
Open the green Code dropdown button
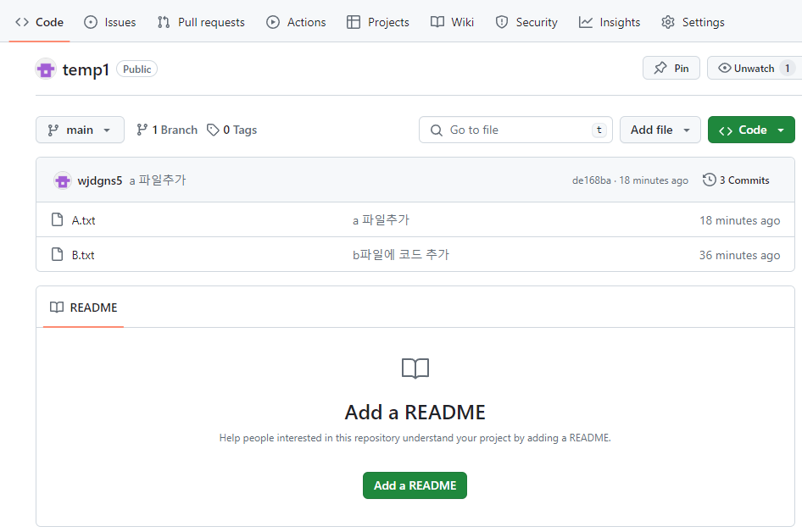pyautogui.click(x=751, y=130)
